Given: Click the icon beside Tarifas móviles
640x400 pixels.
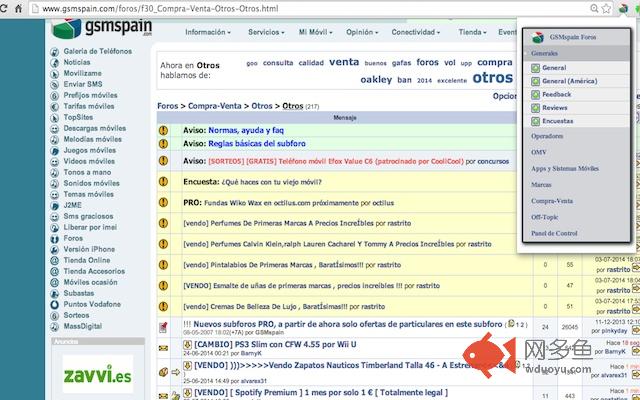Looking at the screenshot, I should tap(55, 107).
